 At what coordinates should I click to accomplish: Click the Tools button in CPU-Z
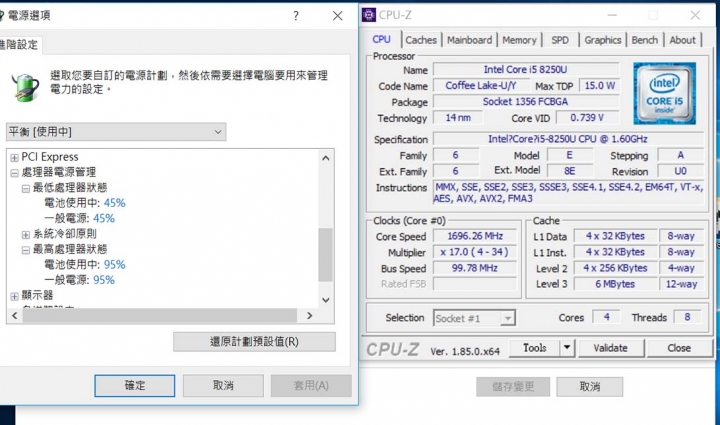pyautogui.click(x=534, y=348)
